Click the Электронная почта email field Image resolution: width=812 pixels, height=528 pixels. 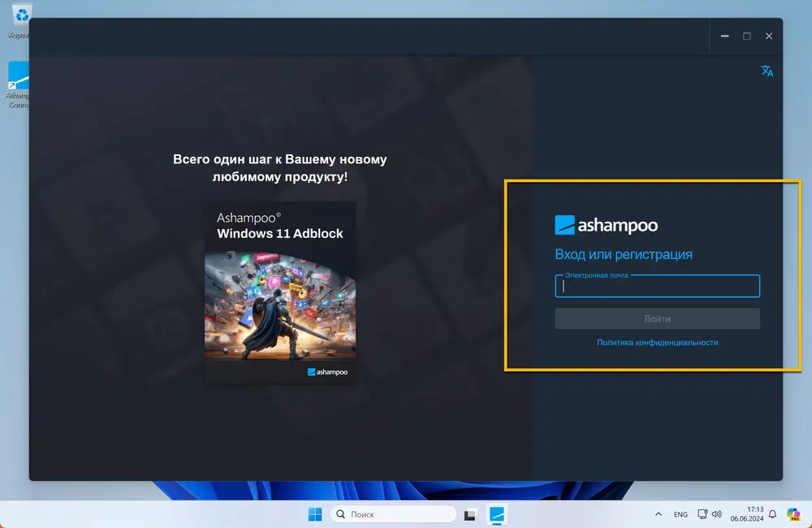pyautogui.click(x=657, y=286)
